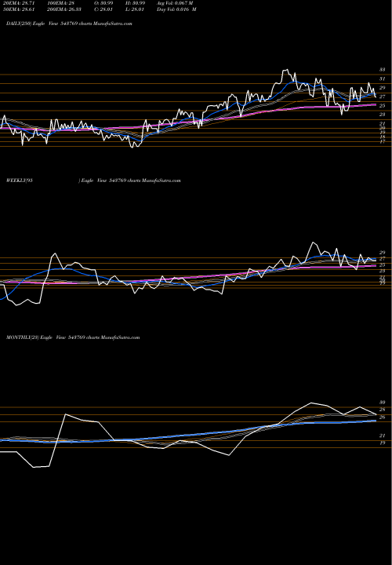Screen dimensions: 392x565
Task: Click the 100EMA value in the header
Action: click(x=60, y=3)
